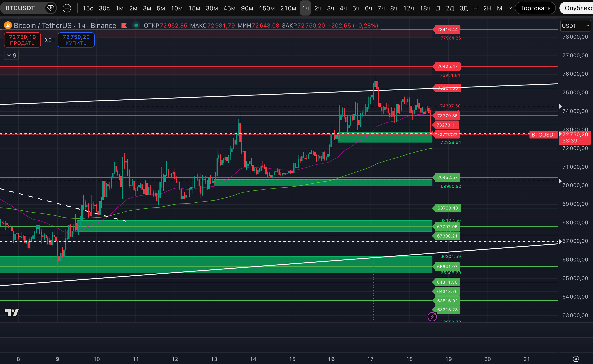Open the USDT currency dropdown
Screen dimensions: 593x364
[x=575, y=26]
